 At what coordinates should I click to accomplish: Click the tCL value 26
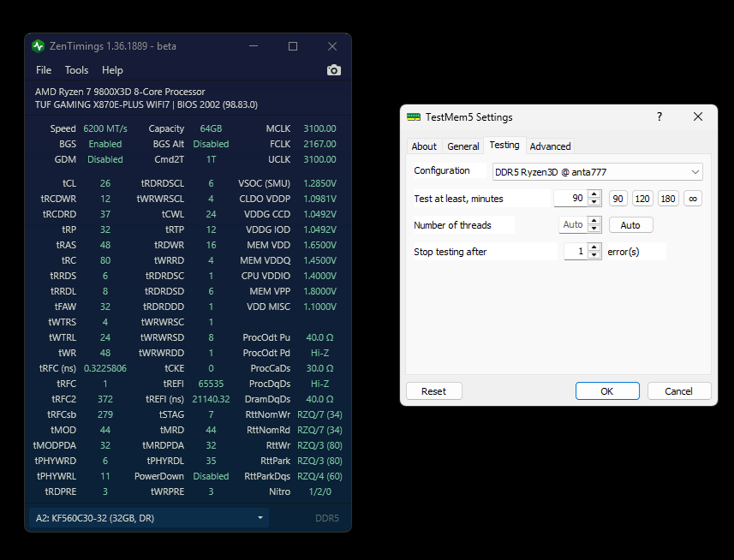coord(105,183)
